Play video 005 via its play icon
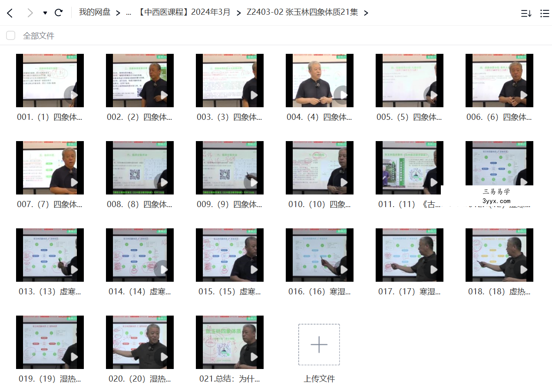Viewport: 552px width, 392px height. tap(433, 95)
